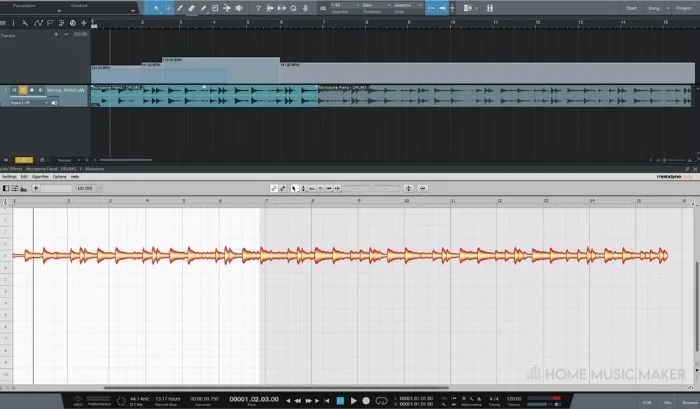Screen dimensions: 700x409
Task: Click Return to Zero transport button
Action: click(x=327, y=401)
